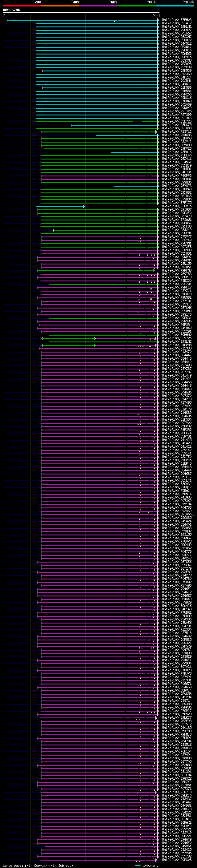Click the short cyan bar of UniRef100_Q3LVI5
197x868 pixels.
[x=60, y=206]
